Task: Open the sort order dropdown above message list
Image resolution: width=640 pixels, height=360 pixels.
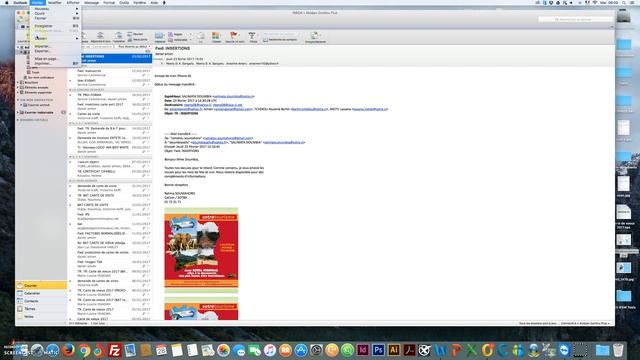Action: pos(134,47)
